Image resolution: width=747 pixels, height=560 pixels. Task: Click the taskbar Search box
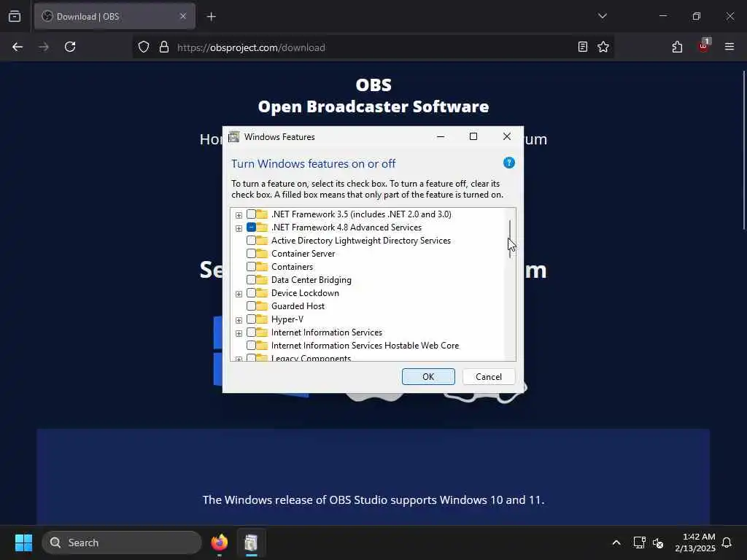click(x=122, y=542)
